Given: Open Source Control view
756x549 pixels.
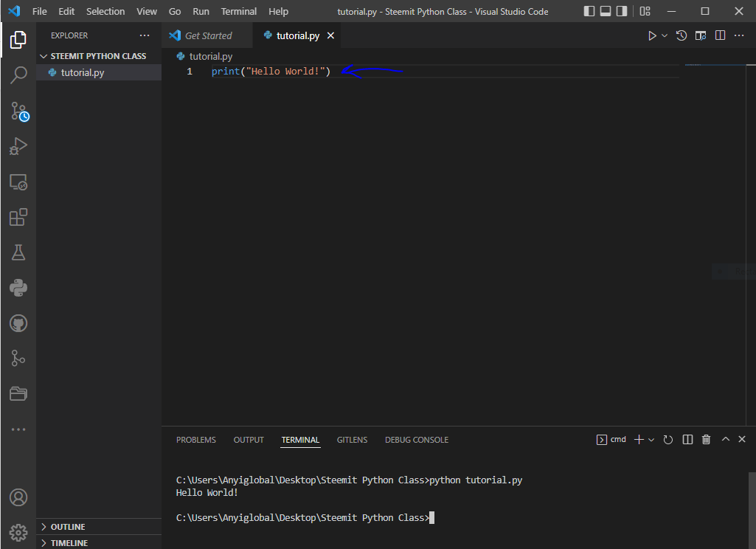Looking at the screenshot, I should point(18,111).
